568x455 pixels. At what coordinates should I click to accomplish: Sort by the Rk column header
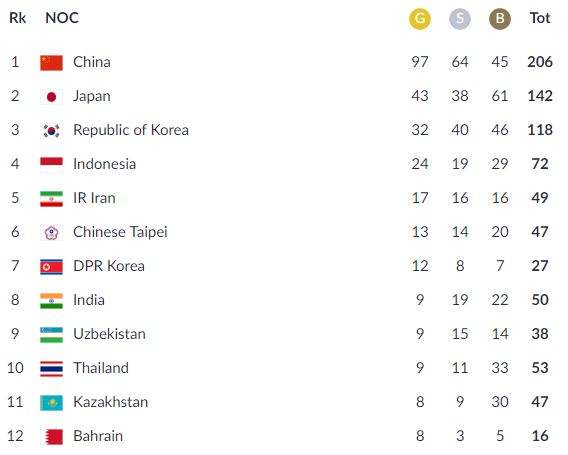click(x=17, y=18)
